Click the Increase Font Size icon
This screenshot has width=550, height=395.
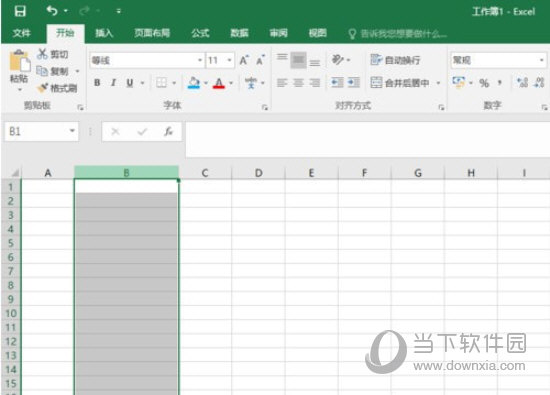click(x=244, y=60)
